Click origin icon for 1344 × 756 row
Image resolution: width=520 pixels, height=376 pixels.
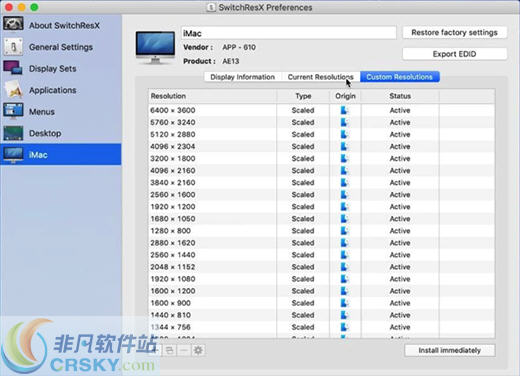click(344, 327)
